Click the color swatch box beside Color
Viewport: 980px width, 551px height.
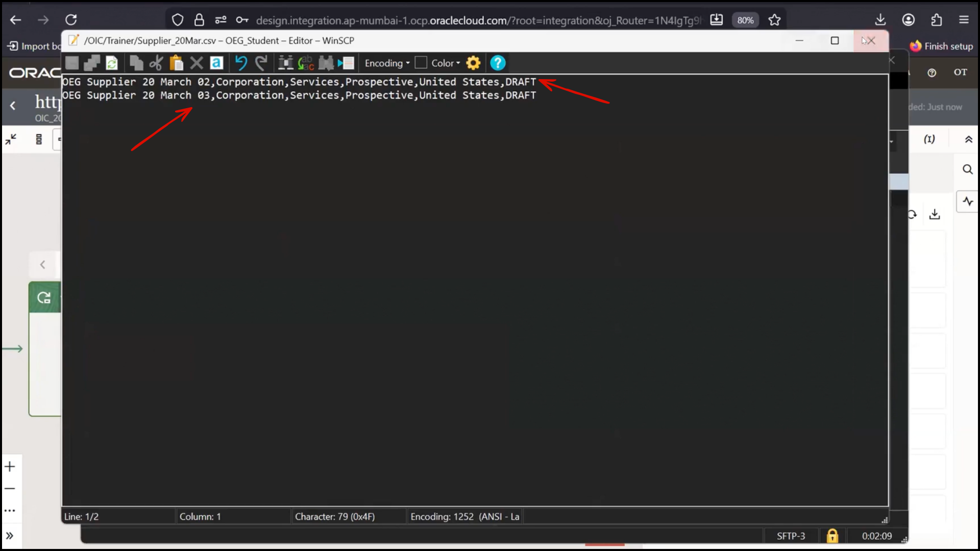[421, 63]
